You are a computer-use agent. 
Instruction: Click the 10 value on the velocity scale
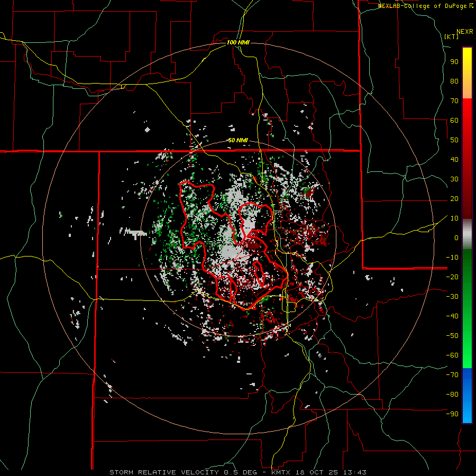(x=454, y=218)
